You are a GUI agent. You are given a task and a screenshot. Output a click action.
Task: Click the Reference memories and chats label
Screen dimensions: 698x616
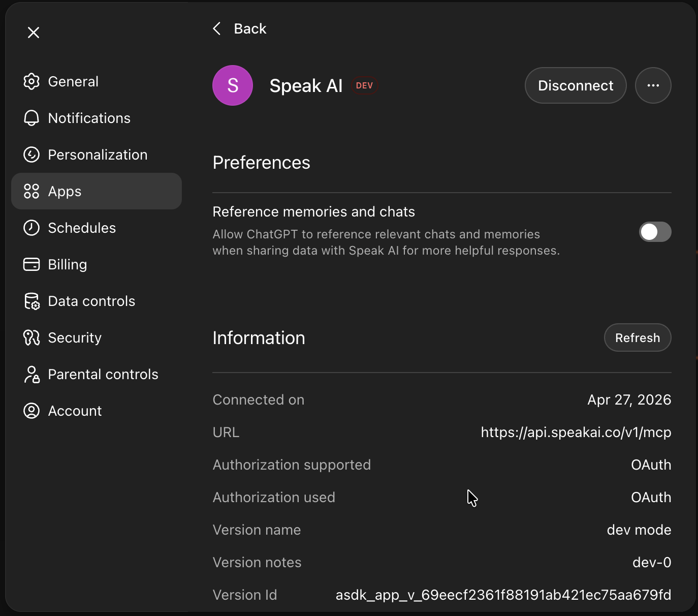(x=313, y=211)
